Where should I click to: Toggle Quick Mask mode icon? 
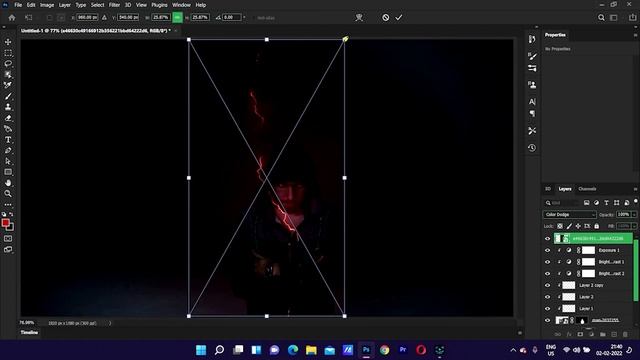pos(8,238)
